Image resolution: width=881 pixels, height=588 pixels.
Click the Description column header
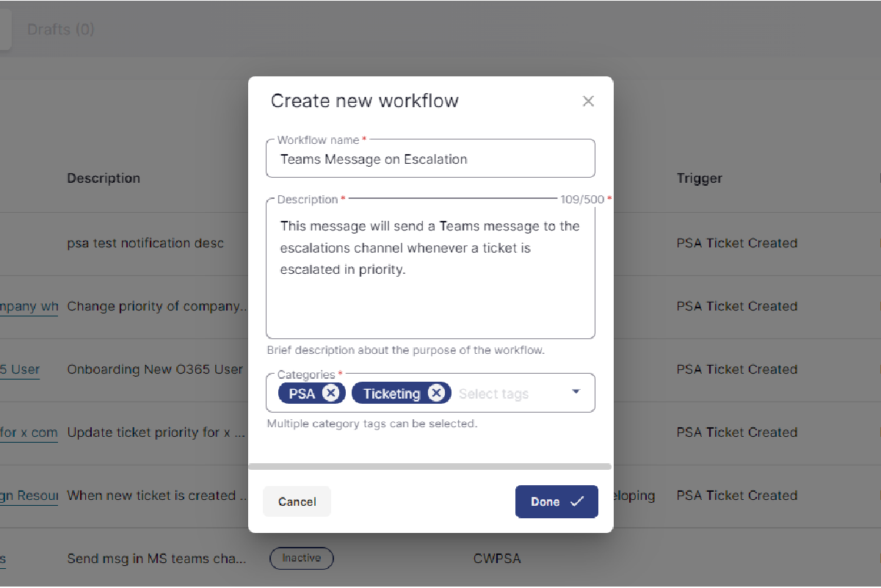click(104, 178)
